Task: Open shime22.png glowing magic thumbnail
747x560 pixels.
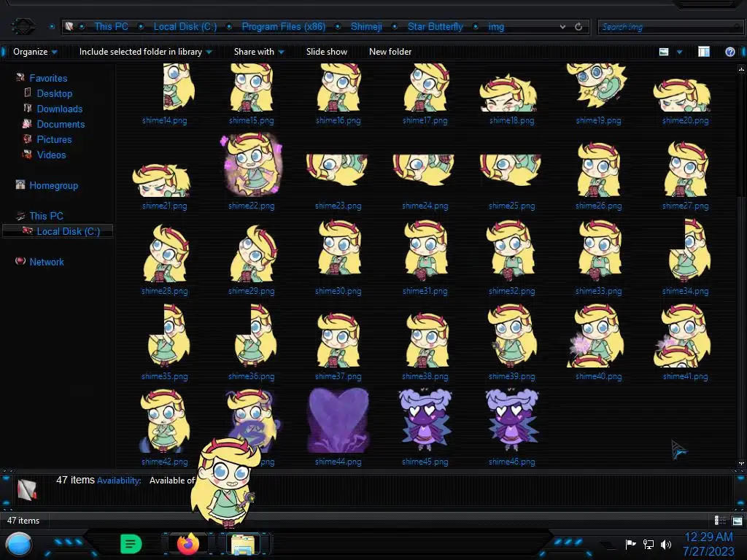Action: click(252, 166)
